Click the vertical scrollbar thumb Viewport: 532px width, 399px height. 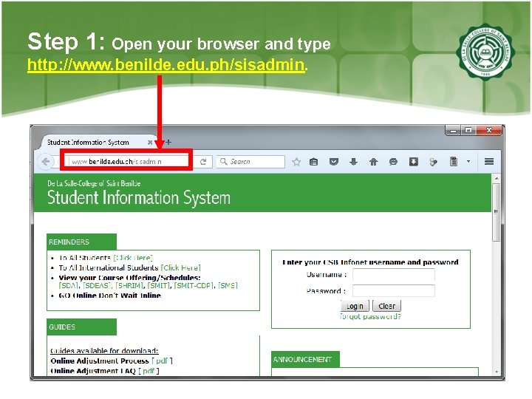[497, 213]
